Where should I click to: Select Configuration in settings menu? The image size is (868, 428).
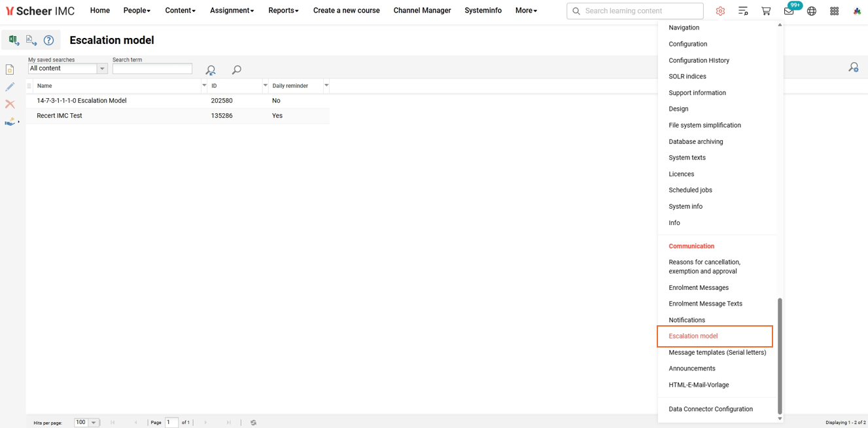[687, 44]
